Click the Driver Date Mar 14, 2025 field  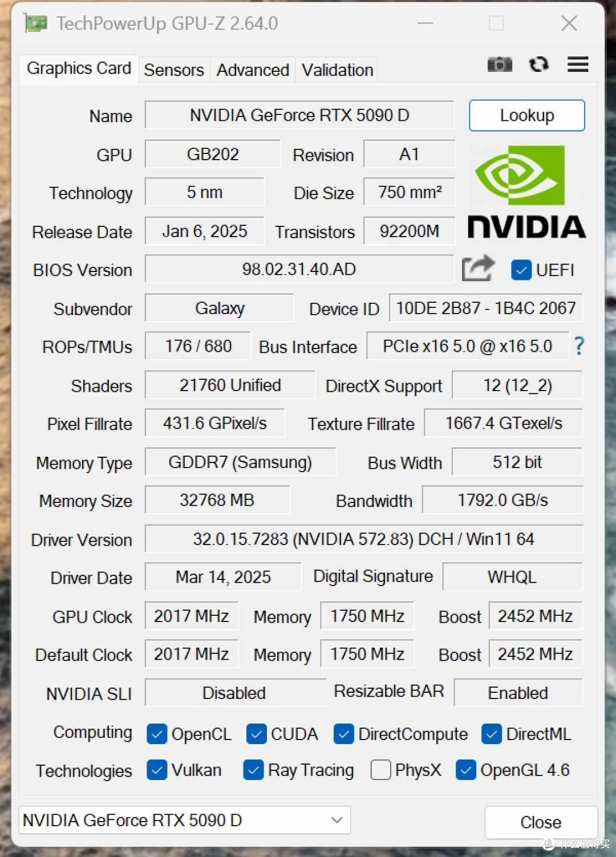coord(223,577)
